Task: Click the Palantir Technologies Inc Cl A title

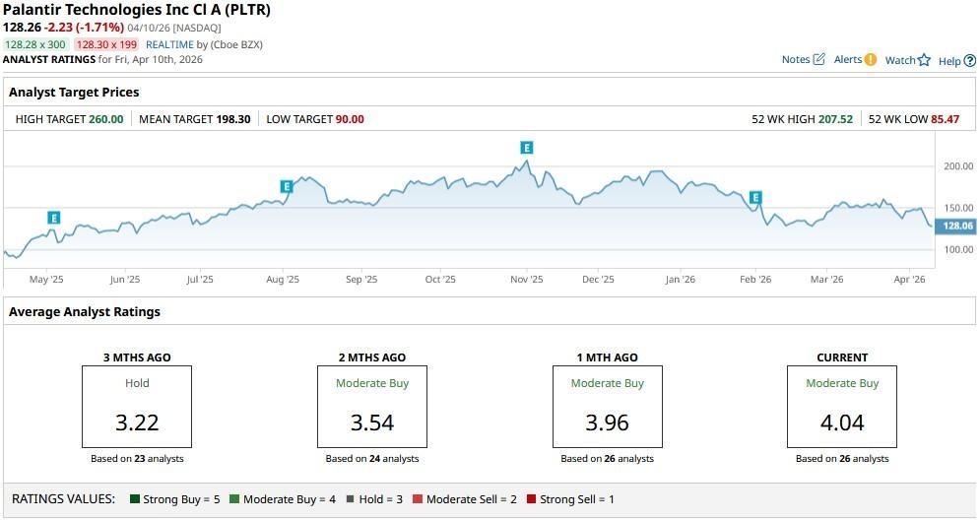Action: tap(137, 10)
